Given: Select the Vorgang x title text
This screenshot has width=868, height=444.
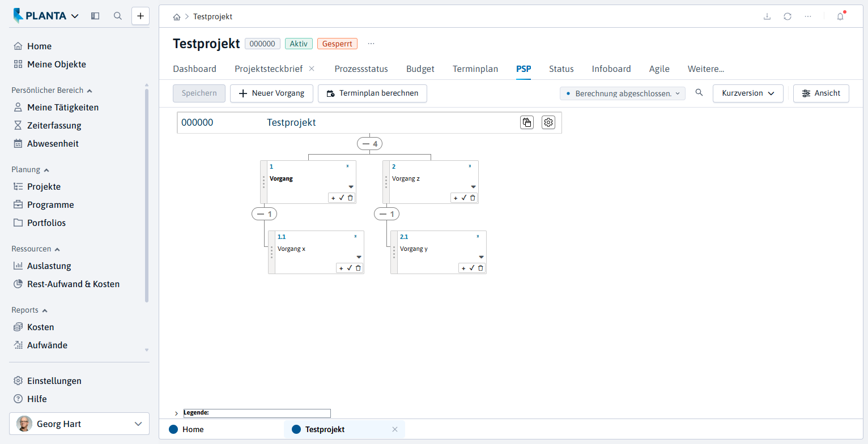Looking at the screenshot, I should point(291,249).
